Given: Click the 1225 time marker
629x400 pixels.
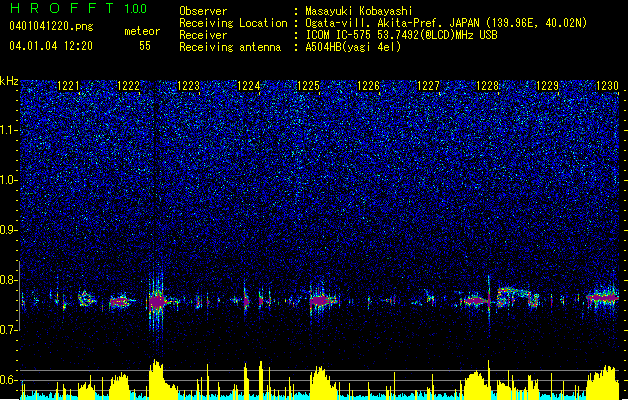Looking at the screenshot, I should click(x=308, y=86).
